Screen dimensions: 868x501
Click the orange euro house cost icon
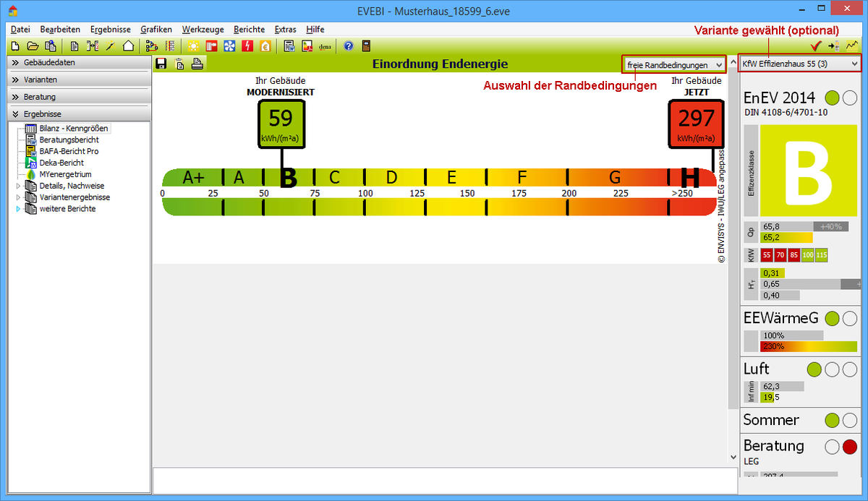pyautogui.click(x=265, y=46)
